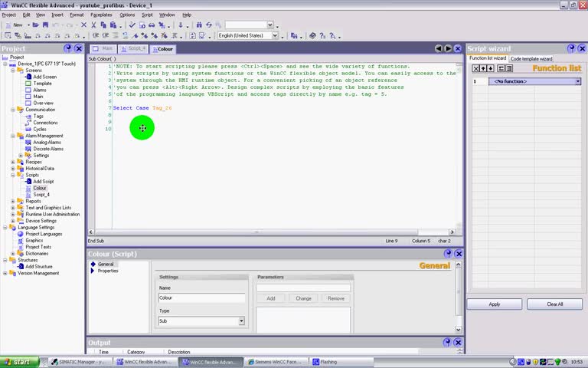Click the Copy toolbar icon
Viewport: 588px width, 368px height.
coord(103,25)
